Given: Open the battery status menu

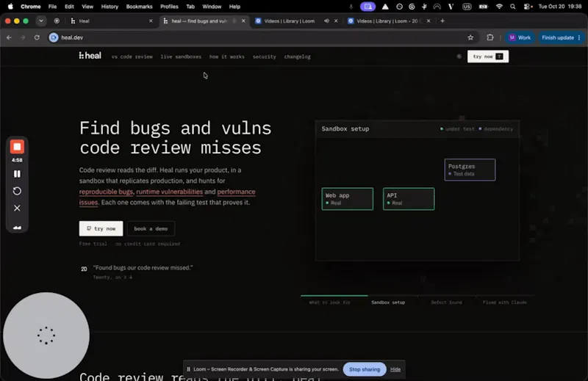Looking at the screenshot, I should pyautogui.click(x=483, y=7).
